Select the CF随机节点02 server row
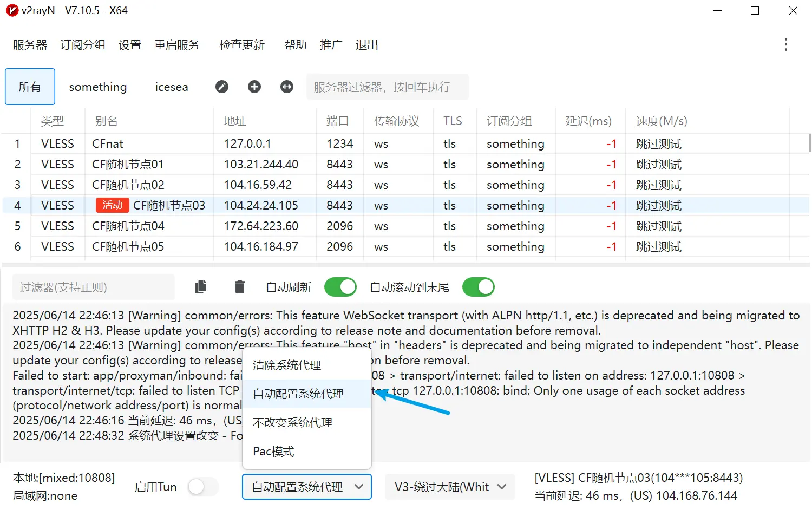Screen dimensions: 812x510 click(x=405, y=185)
